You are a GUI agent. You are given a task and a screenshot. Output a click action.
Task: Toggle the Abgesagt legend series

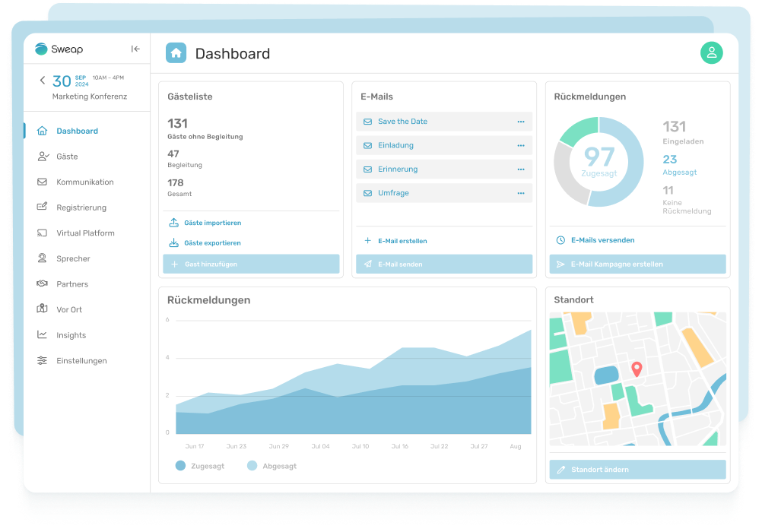point(252,466)
